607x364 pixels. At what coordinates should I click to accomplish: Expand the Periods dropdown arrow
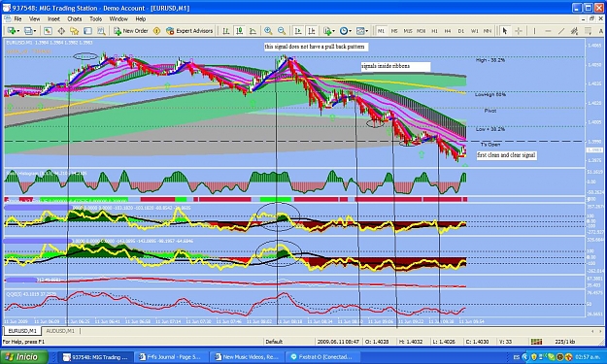pos(351,31)
